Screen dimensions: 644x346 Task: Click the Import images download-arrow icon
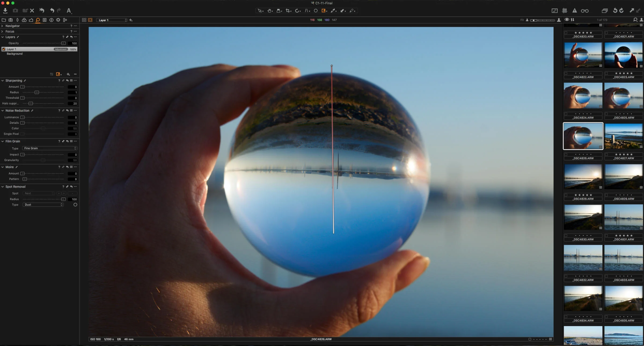pos(5,10)
